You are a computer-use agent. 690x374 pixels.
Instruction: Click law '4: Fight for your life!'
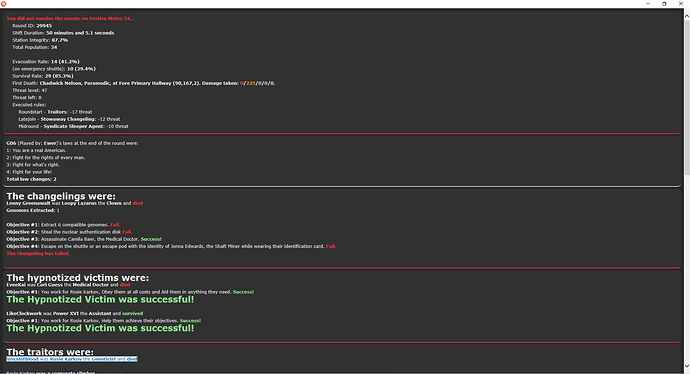point(29,172)
